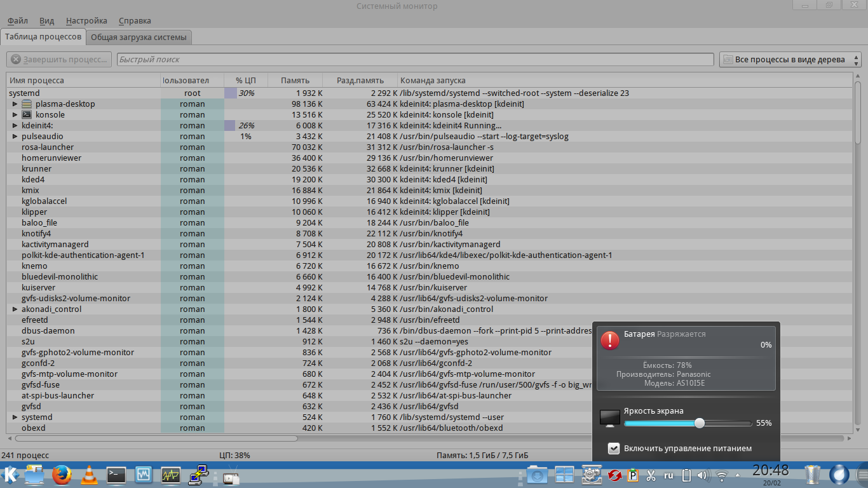The width and height of the screenshot is (868, 488).
Task: Expand the akonadi_control process node
Action: point(15,309)
